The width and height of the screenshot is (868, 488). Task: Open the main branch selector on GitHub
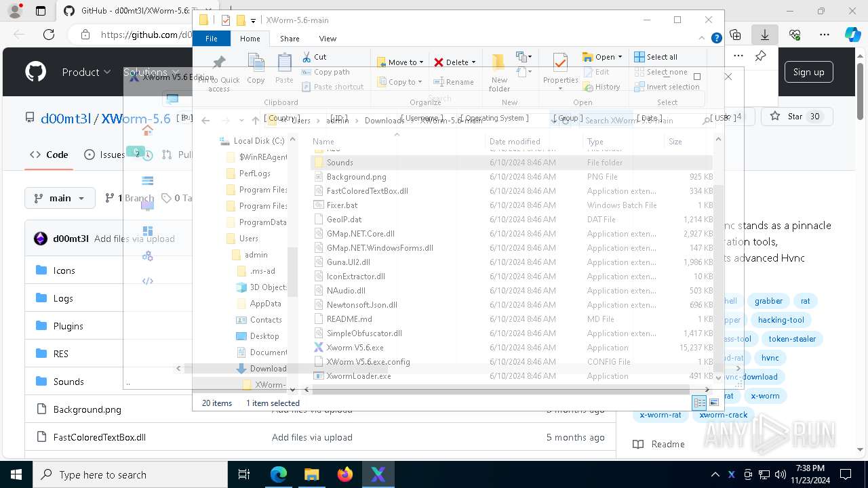click(60, 198)
